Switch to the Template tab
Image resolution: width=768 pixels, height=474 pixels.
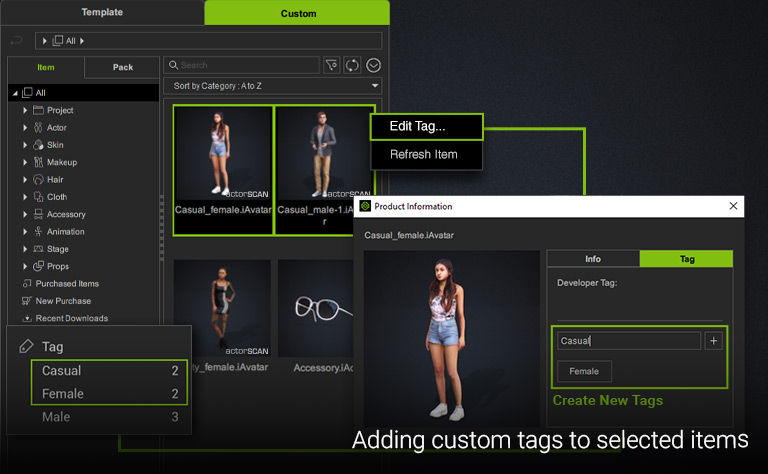[102, 13]
